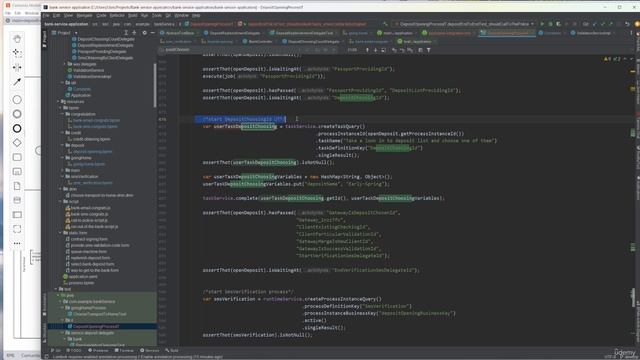
Task: Toggle Match Case option in find bar
Action: coord(318,50)
